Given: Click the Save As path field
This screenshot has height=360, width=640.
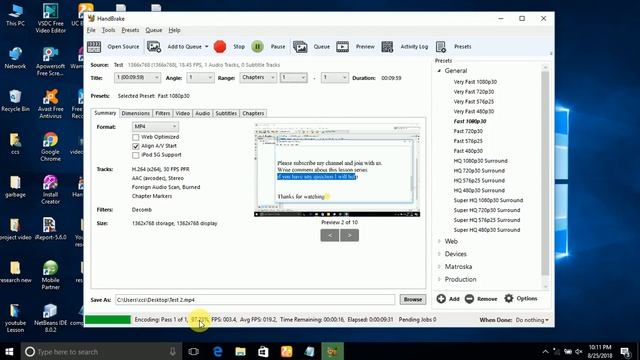Looking at the screenshot, I should click(255, 300).
